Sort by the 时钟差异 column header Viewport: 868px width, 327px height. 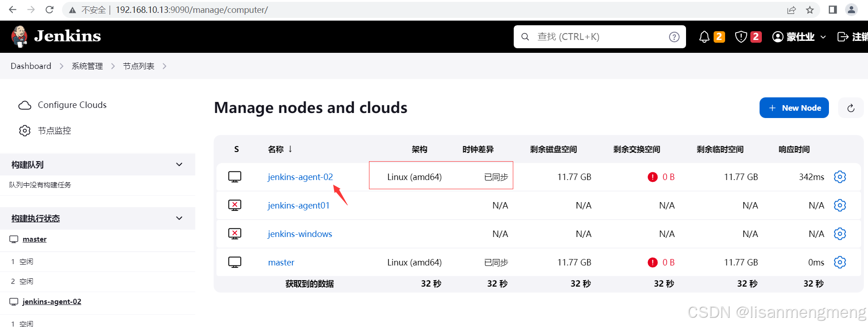point(478,149)
